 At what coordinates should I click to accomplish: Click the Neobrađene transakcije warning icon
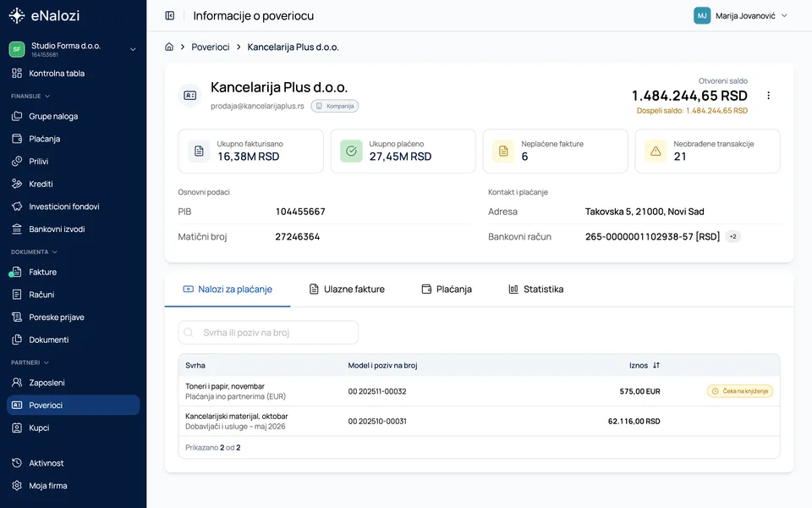(656, 151)
